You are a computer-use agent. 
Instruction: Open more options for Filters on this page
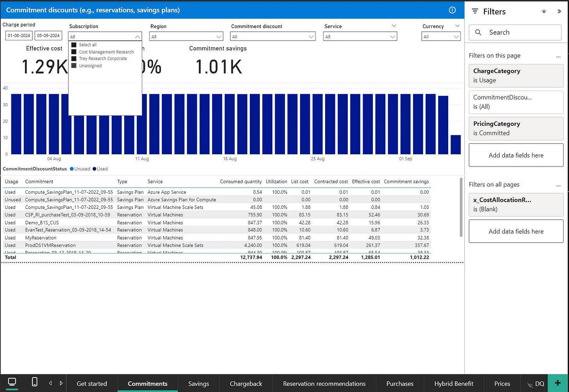coord(558,56)
